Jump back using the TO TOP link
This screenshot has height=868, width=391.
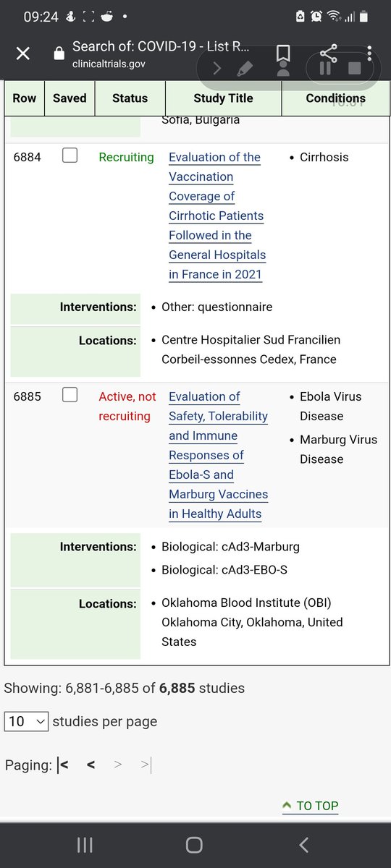click(x=311, y=806)
